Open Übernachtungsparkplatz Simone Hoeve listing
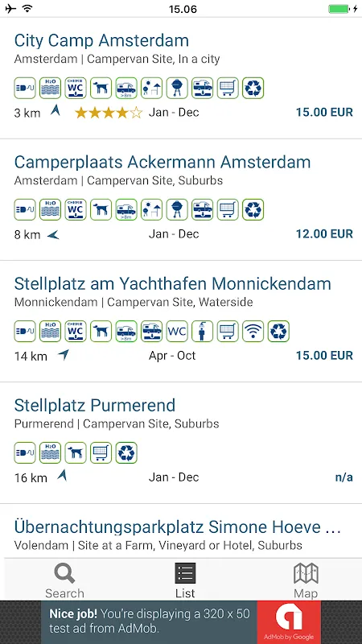The width and height of the screenshot is (362, 644). pyautogui.click(x=181, y=531)
